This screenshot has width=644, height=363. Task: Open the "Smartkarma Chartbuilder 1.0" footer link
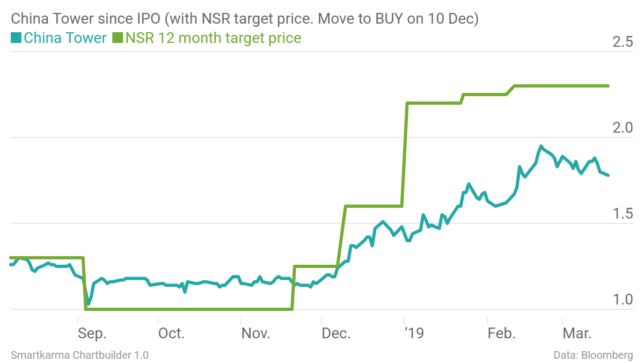click(x=79, y=355)
